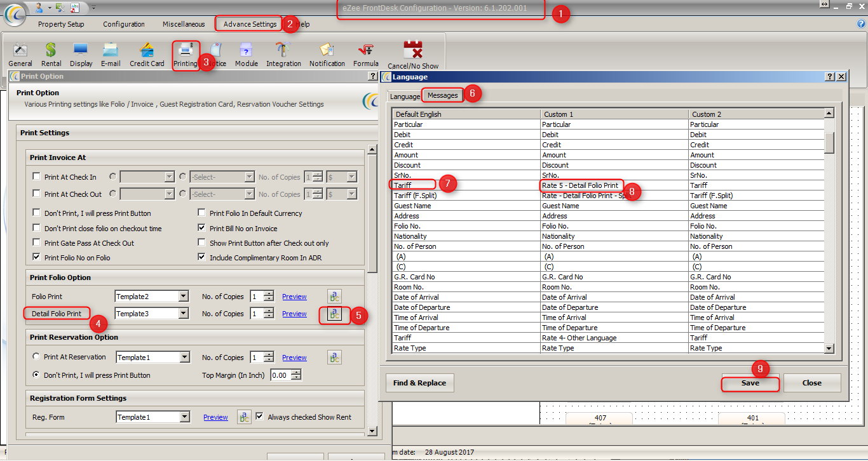Click the tools icon in quick access bar
Viewport: 868px width, 461px height.
(60, 7)
